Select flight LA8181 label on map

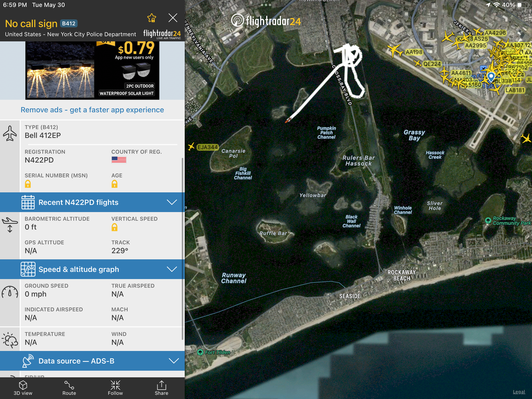click(x=515, y=90)
